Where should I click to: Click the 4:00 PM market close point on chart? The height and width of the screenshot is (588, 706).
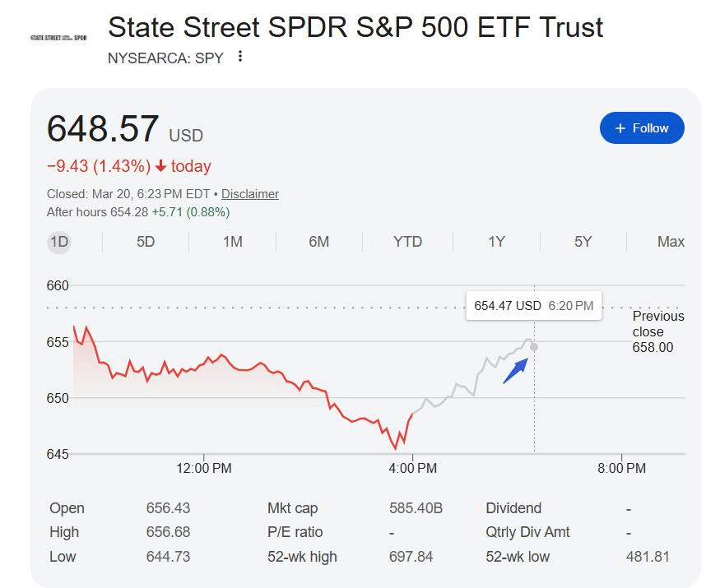tap(411, 414)
